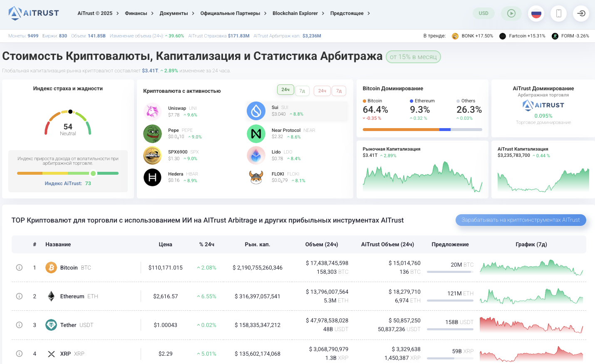595x364 pixels.
Task: Expand the AiTrust © 2025 menu
Action: click(98, 13)
